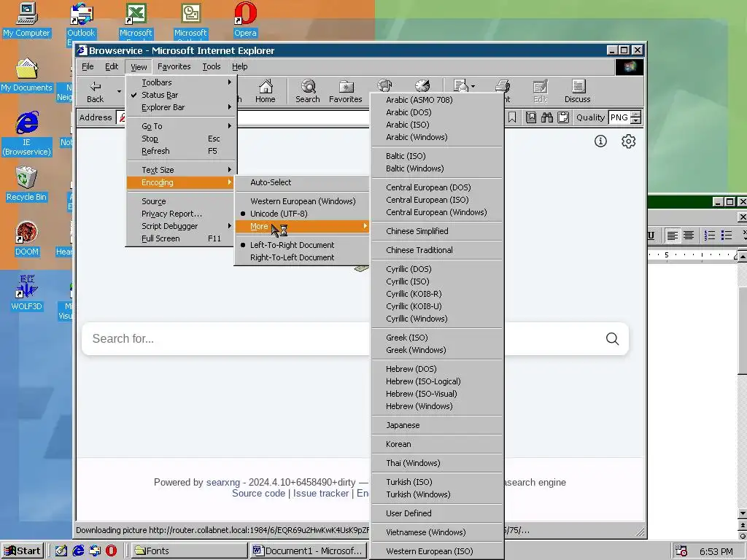Expand the Script Debugger submenu

tap(181, 226)
